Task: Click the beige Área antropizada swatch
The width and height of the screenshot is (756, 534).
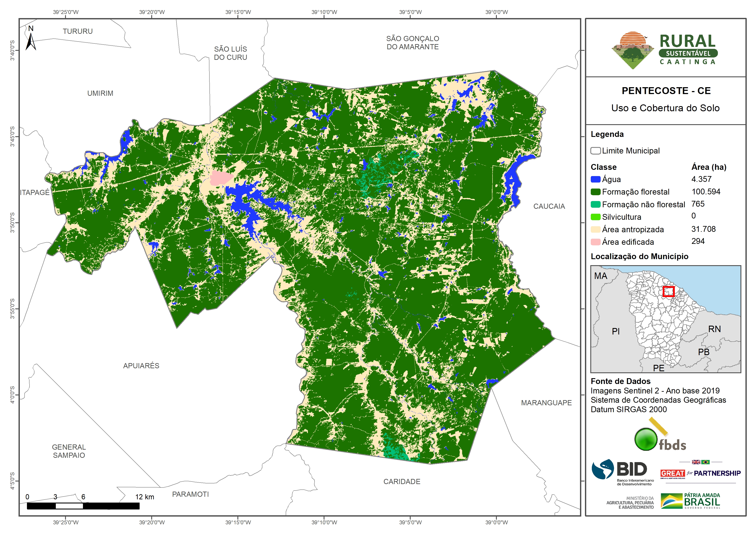Action: click(x=595, y=229)
